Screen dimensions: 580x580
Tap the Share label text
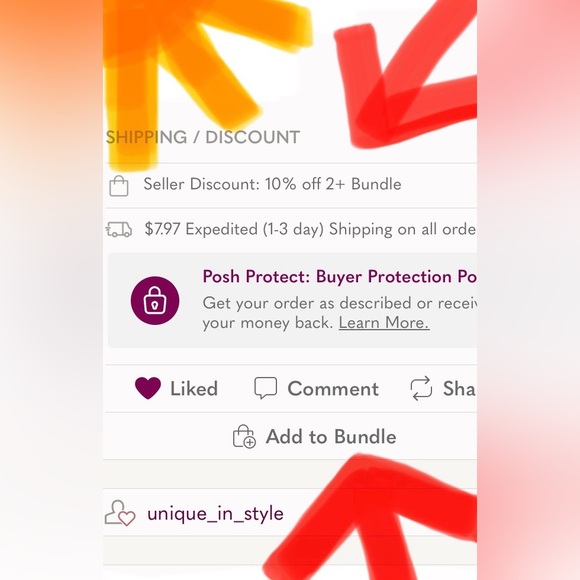click(459, 388)
